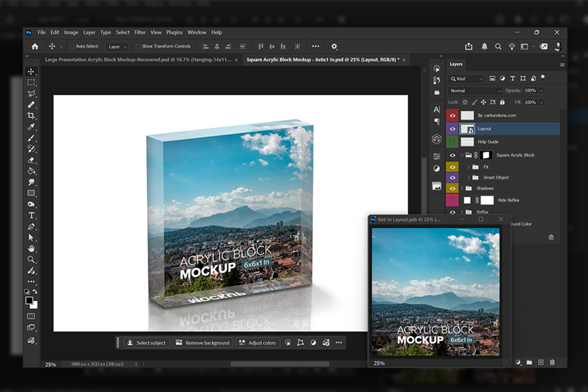This screenshot has height=392, width=588.
Task: Hide the Square Acrylic Block group
Action: click(x=452, y=155)
